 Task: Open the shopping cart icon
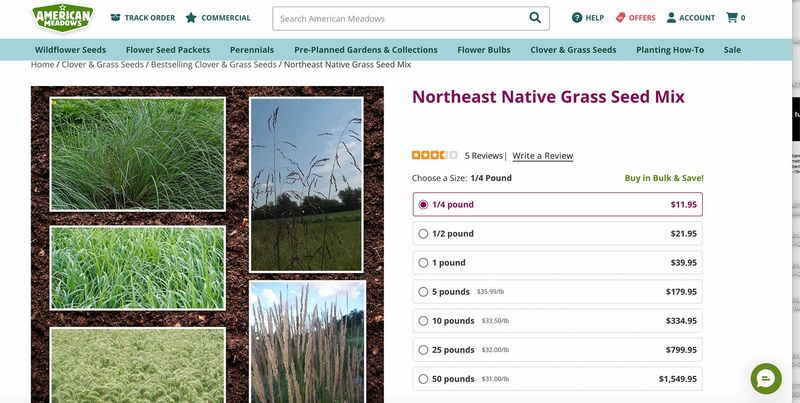732,18
